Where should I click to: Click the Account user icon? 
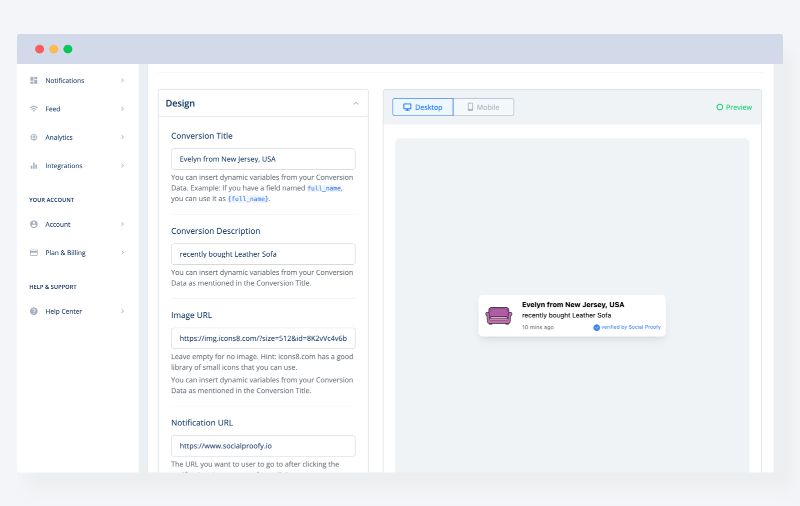(x=34, y=224)
